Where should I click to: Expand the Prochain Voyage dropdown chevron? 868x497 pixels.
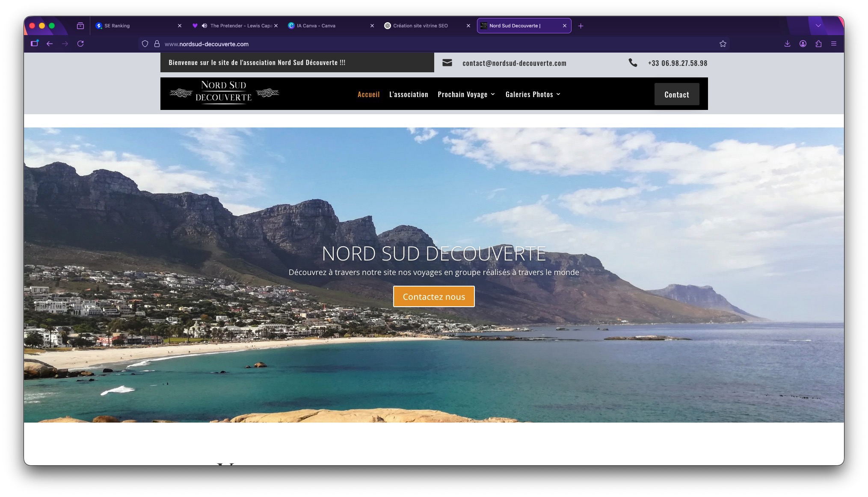(x=493, y=94)
